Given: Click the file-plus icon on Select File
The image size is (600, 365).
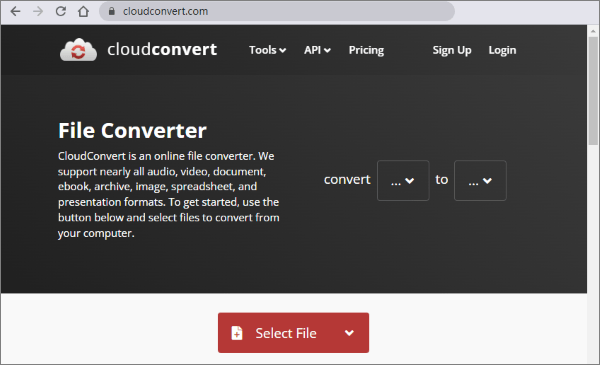Looking at the screenshot, I should tap(237, 333).
